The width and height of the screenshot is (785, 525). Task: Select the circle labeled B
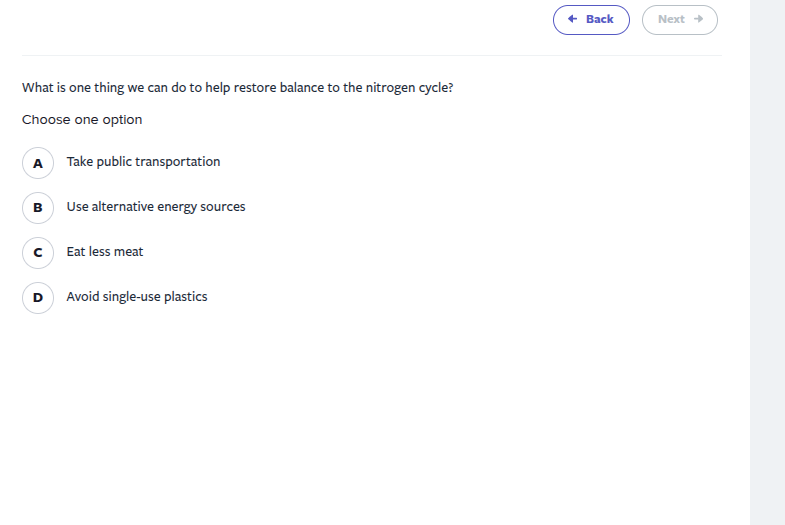click(38, 208)
